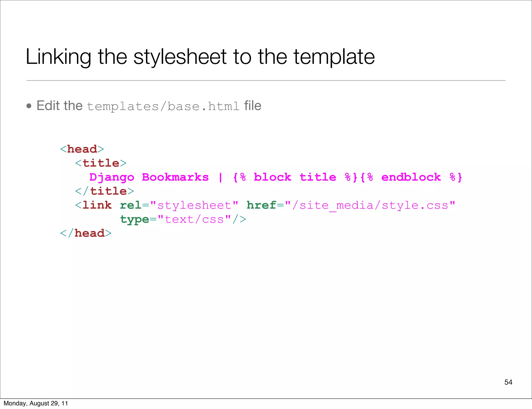Click the date "Monday, August 29, 11"
The height and width of the screenshot is (409, 532).
tap(36, 403)
